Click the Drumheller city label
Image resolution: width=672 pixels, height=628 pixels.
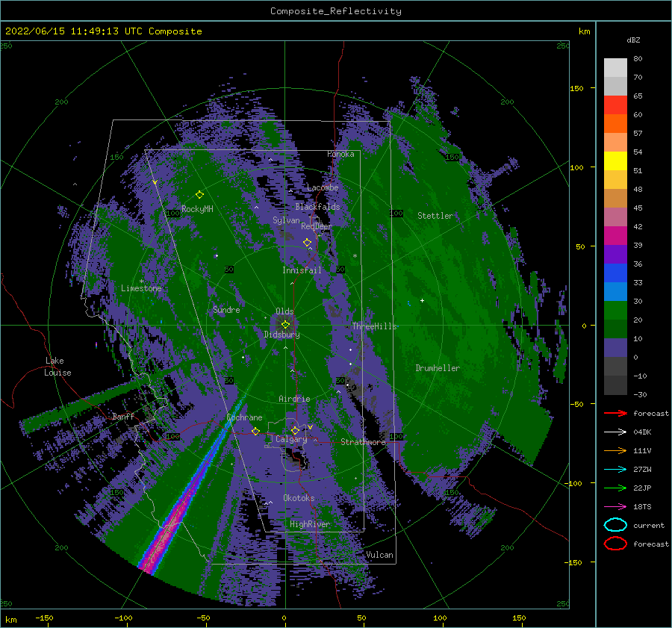pyautogui.click(x=438, y=368)
